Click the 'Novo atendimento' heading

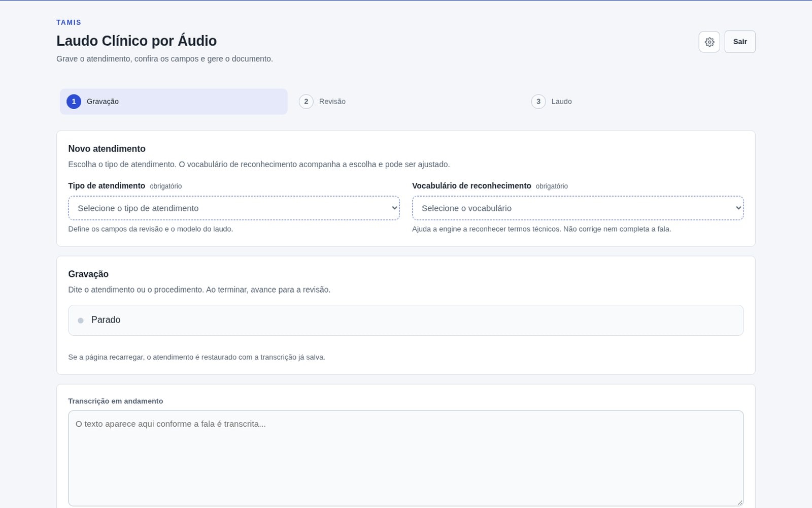107,149
